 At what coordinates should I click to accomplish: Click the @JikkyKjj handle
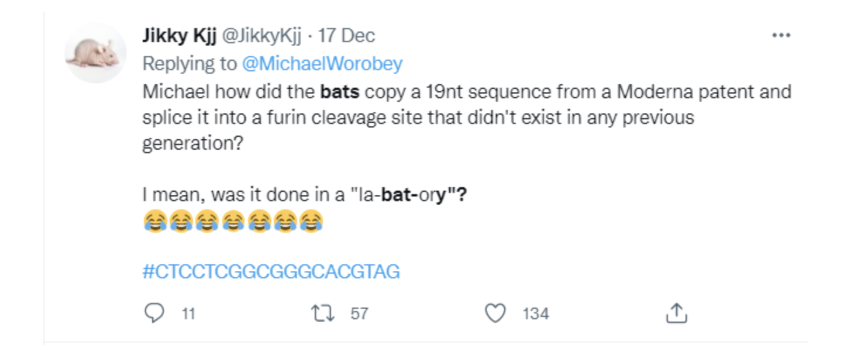(x=261, y=36)
